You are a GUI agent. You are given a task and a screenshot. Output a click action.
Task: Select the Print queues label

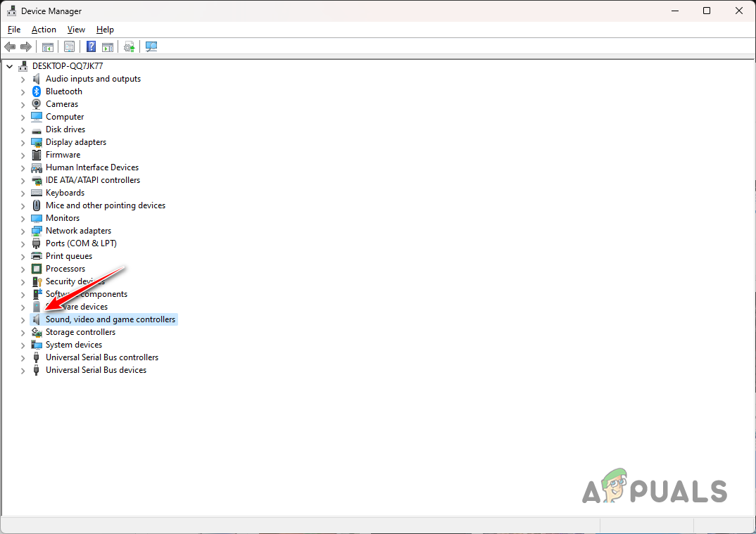coord(69,256)
